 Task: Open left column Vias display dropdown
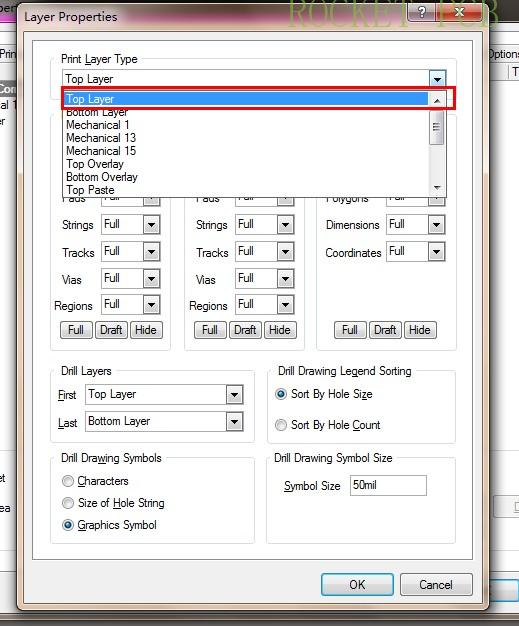(151, 279)
